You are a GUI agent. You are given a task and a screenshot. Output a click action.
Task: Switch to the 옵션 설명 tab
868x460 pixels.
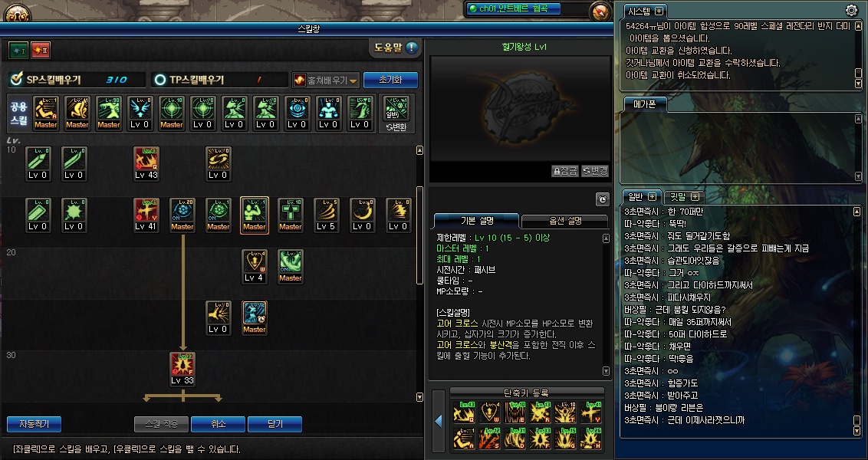click(565, 221)
